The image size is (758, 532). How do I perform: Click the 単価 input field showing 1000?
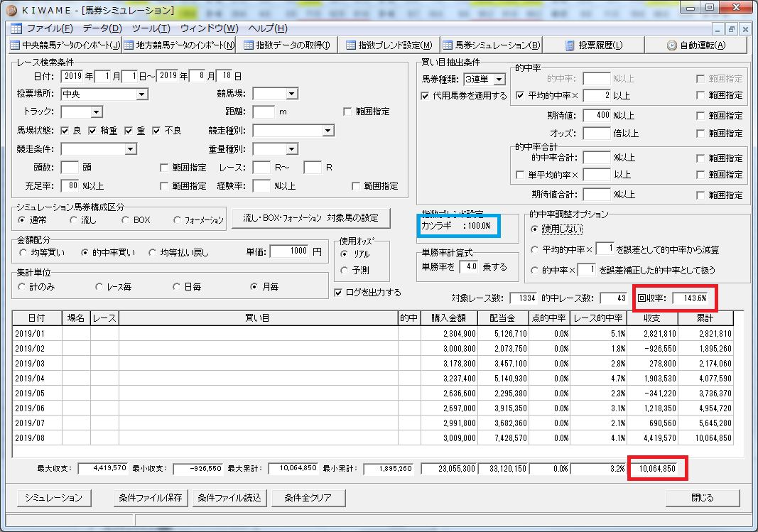click(x=289, y=251)
